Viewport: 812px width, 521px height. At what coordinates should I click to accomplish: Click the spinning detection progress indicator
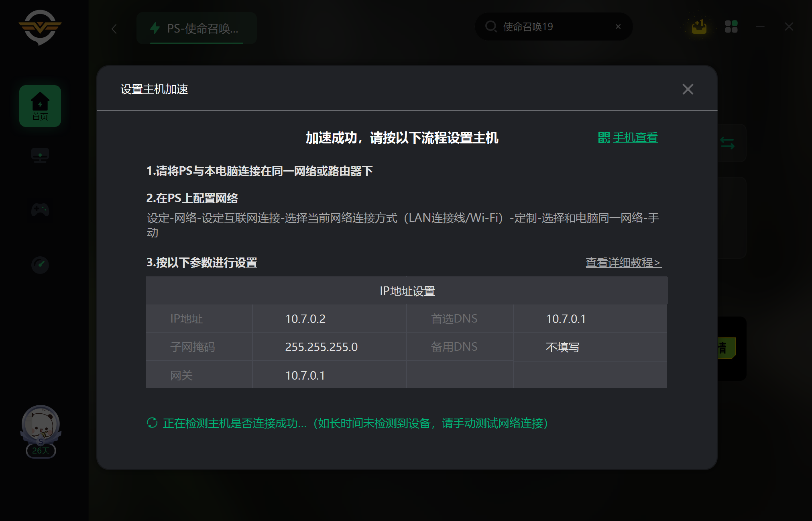point(152,423)
